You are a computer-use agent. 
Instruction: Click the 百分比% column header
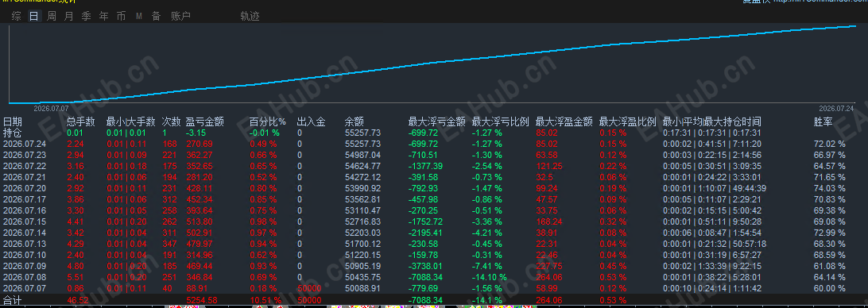click(267, 121)
